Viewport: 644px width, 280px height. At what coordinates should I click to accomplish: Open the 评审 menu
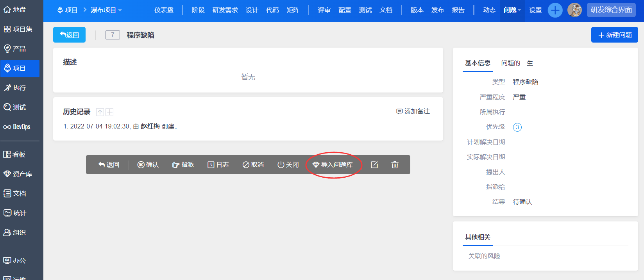tap(324, 10)
